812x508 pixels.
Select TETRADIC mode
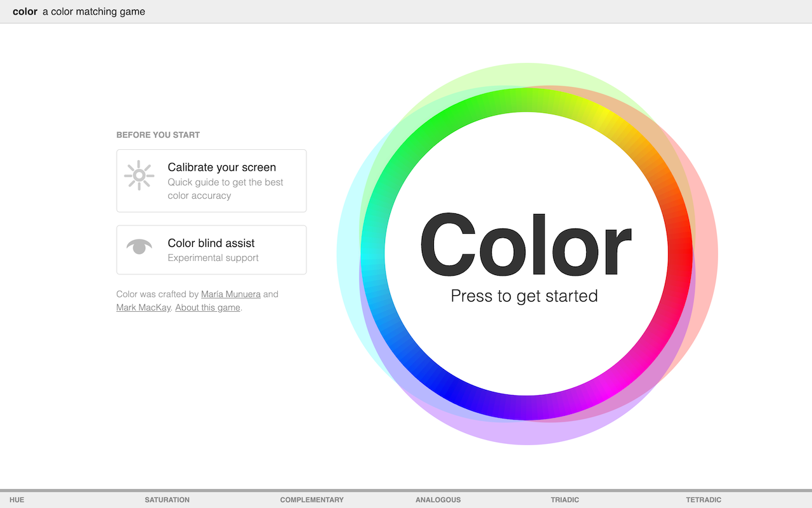(x=703, y=500)
